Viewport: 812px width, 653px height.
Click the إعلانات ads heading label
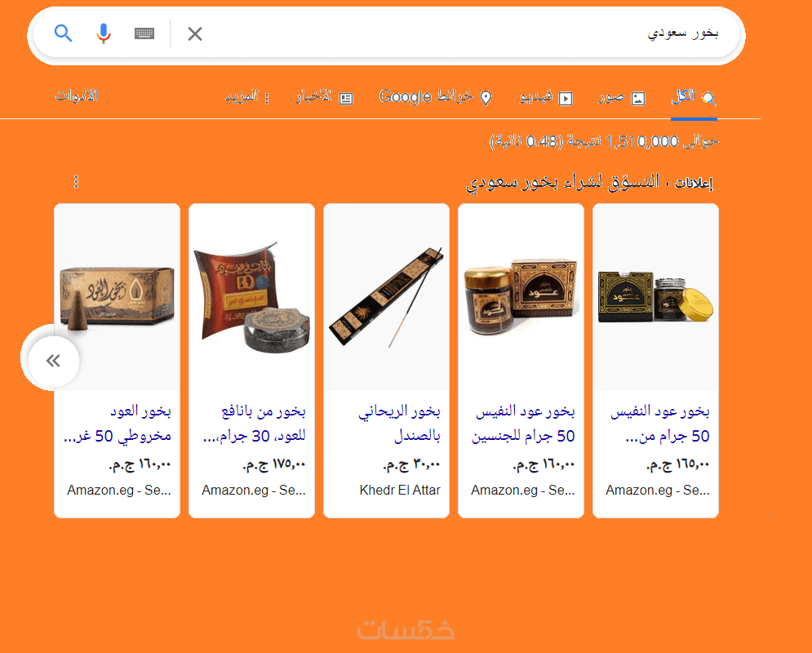(694, 183)
